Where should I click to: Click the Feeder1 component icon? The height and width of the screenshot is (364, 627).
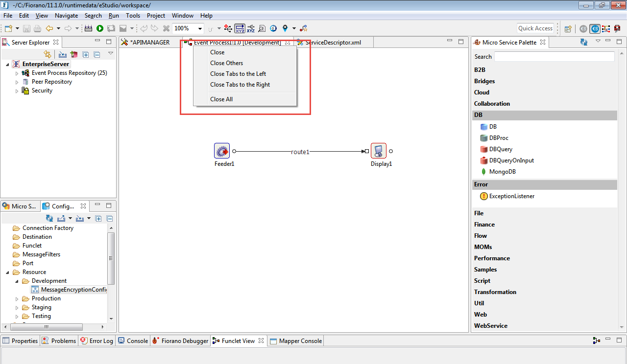(x=222, y=151)
